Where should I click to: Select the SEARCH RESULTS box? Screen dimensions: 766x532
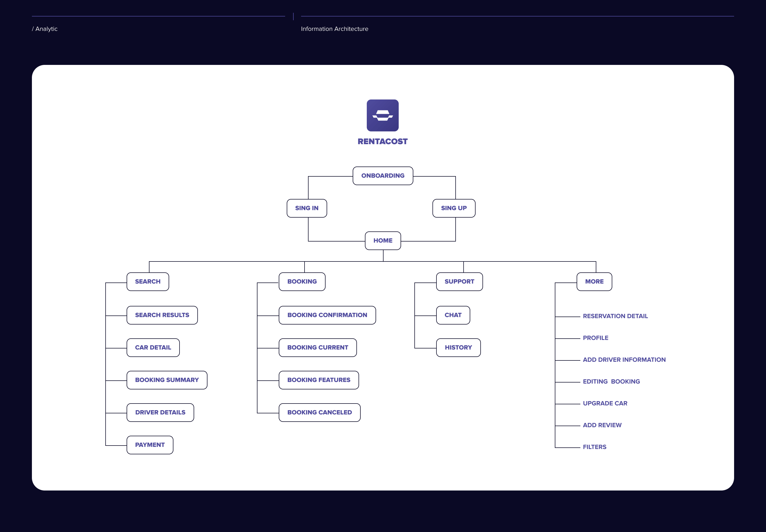[162, 315]
